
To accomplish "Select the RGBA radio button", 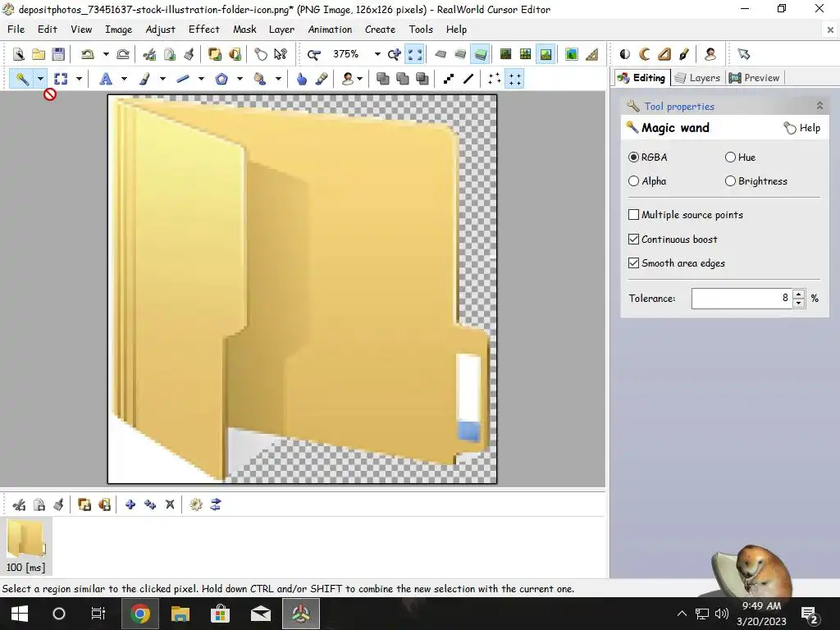I will pyautogui.click(x=634, y=157).
